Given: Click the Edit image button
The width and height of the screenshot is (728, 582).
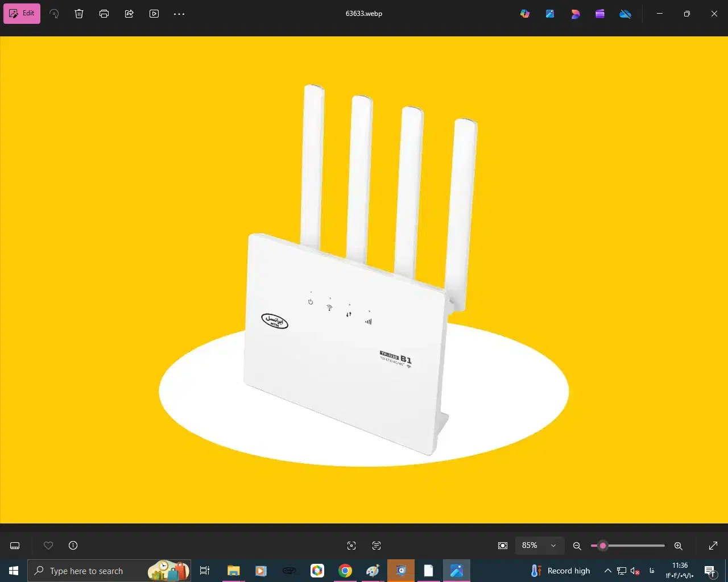Looking at the screenshot, I should [x=22, y=14].
